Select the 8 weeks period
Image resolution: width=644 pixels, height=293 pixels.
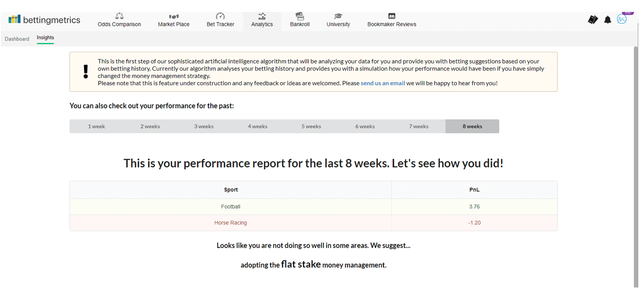(472, 127)
